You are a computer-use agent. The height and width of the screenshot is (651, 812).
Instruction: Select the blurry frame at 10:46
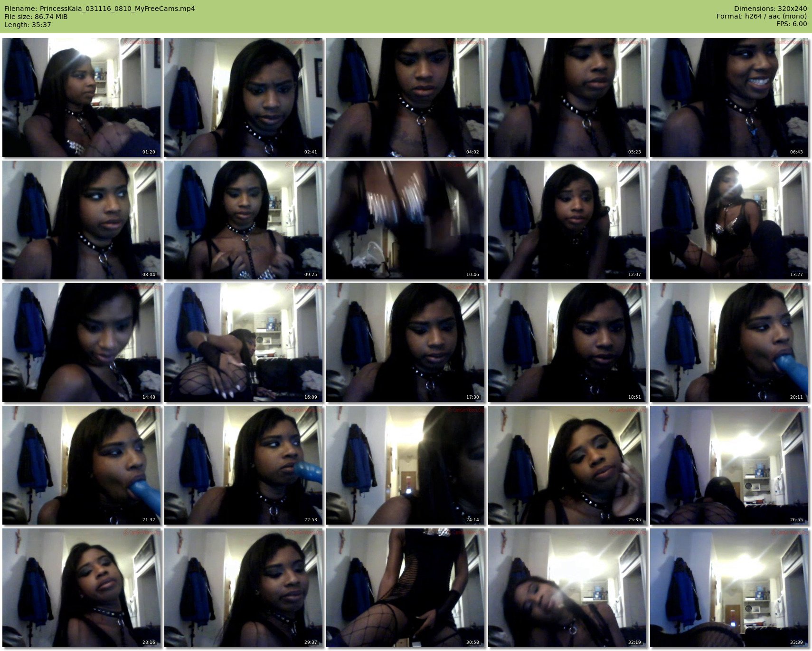(406, 220)
